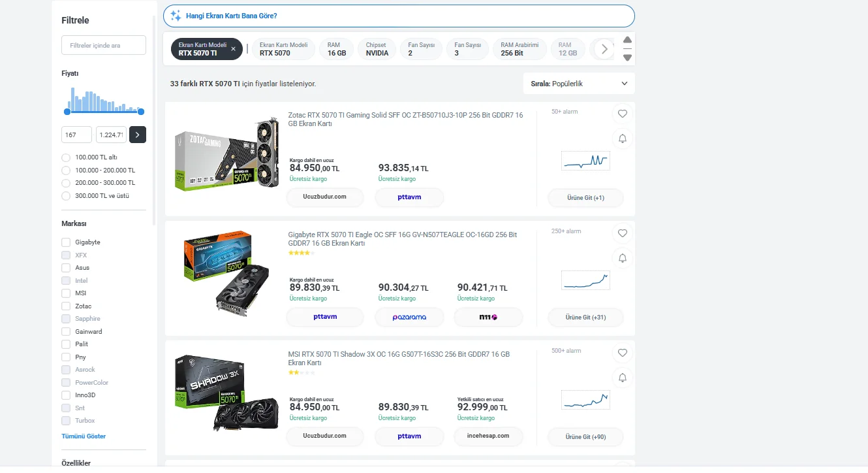Set price alarm for Zotac RTX 5070 TI
This screenshot has height=473, width=868.
coord(622,139)
